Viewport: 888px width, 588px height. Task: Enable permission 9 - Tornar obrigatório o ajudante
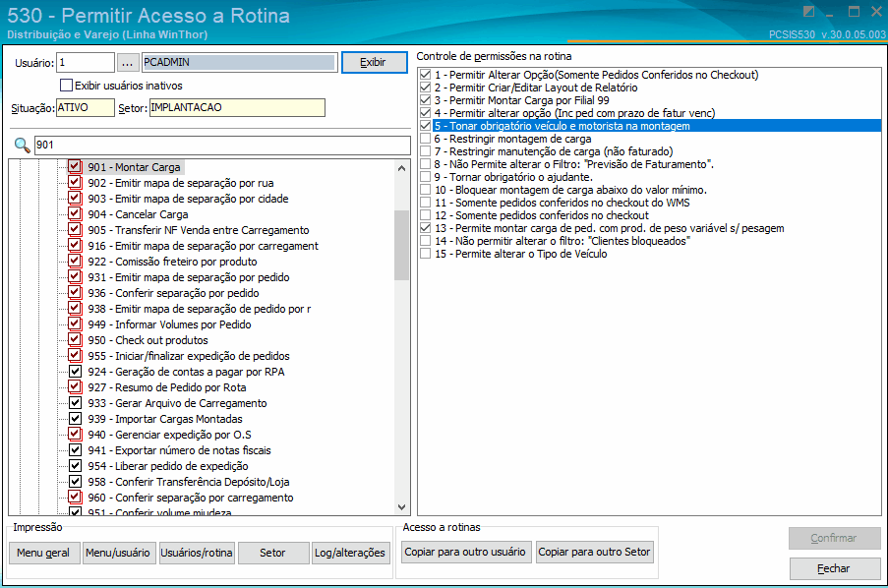coord(425,177)
